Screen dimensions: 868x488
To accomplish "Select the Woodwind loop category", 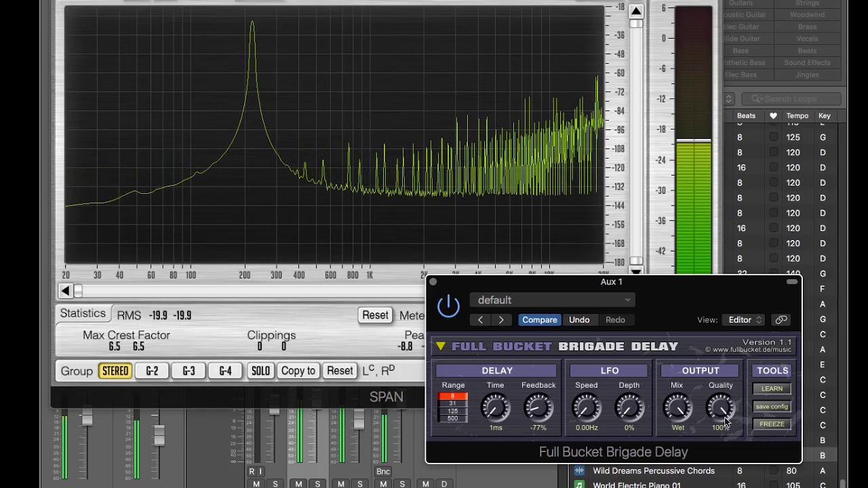I will (807, 15).
